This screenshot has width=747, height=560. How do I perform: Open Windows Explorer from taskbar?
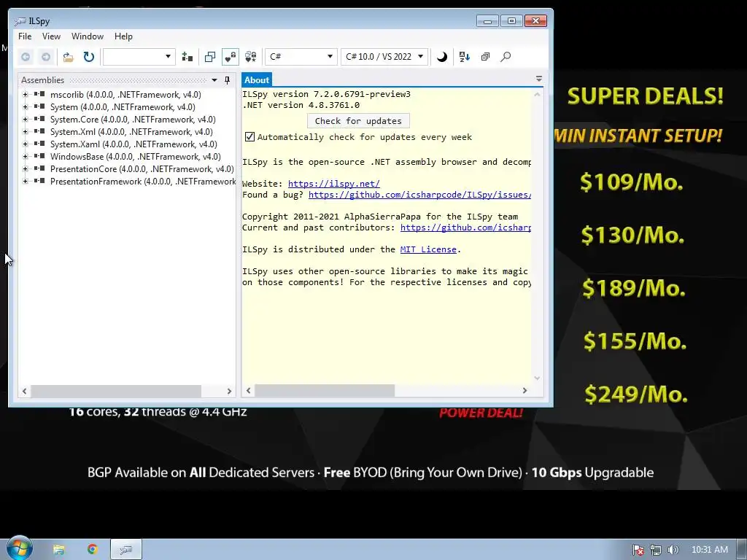[58, 550]
